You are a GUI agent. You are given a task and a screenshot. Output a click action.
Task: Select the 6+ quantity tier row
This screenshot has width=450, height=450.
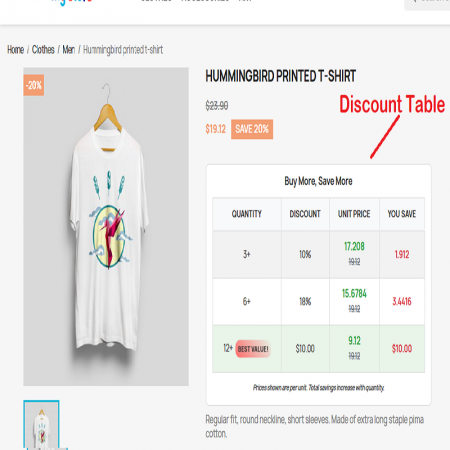coord(319,302)
